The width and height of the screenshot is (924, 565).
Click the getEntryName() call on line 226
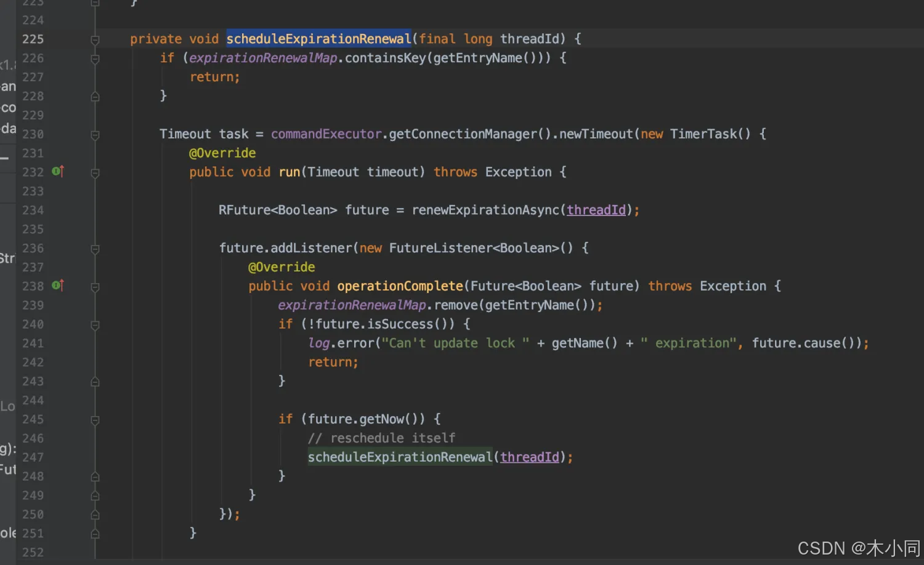[x=486, y=58]
